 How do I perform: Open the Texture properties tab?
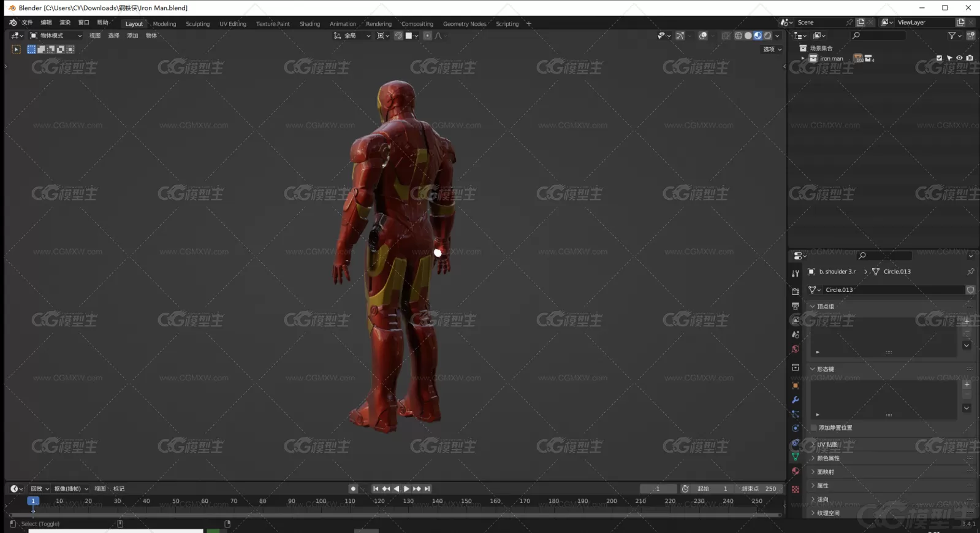796,489
